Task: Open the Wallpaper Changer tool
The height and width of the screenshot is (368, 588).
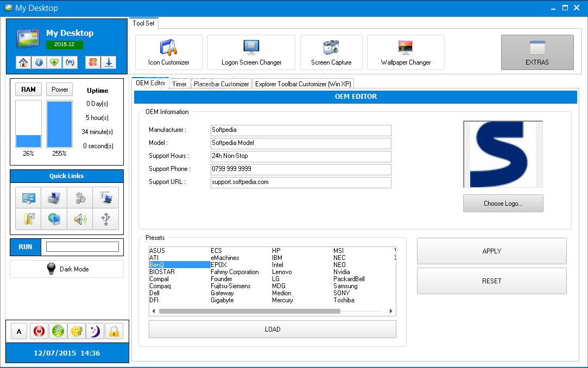Action: pyautogui.click(x=406, y=53)
